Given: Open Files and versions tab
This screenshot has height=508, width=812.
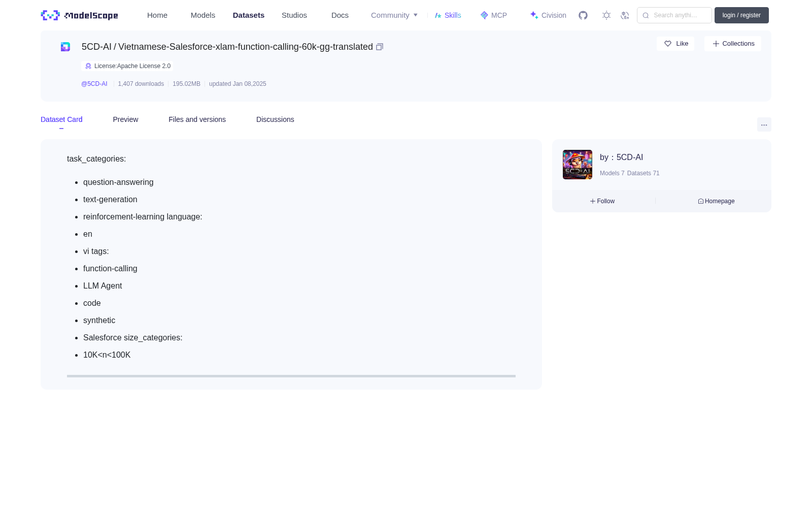Looking at the screenshot, I should coord(197,119).
